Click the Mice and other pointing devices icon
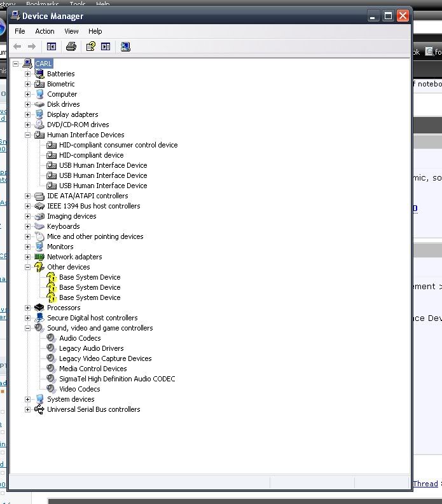Image resolution: width=442 pixels, height=504 pixels. pyautogui.click(x=39, y=236)
